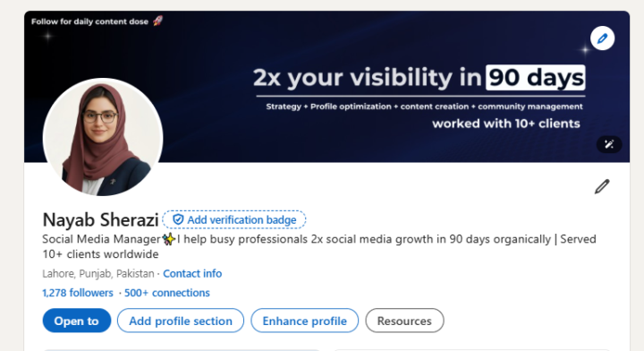Edit the cover banner using pencil icon

click(602, 39)
